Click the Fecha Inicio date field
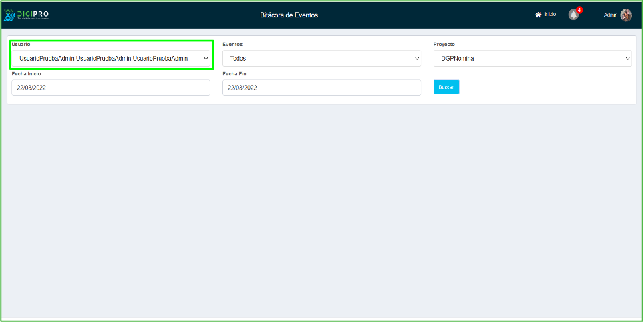 pos(110,88)
